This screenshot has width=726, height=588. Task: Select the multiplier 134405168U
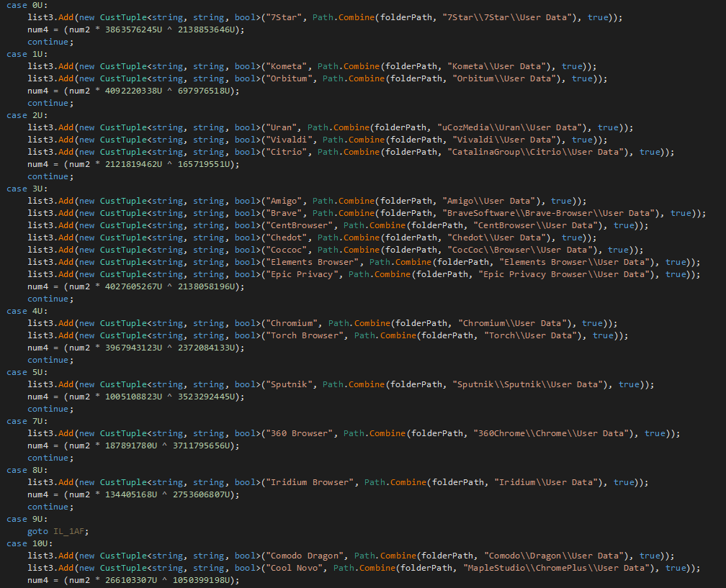131,495
